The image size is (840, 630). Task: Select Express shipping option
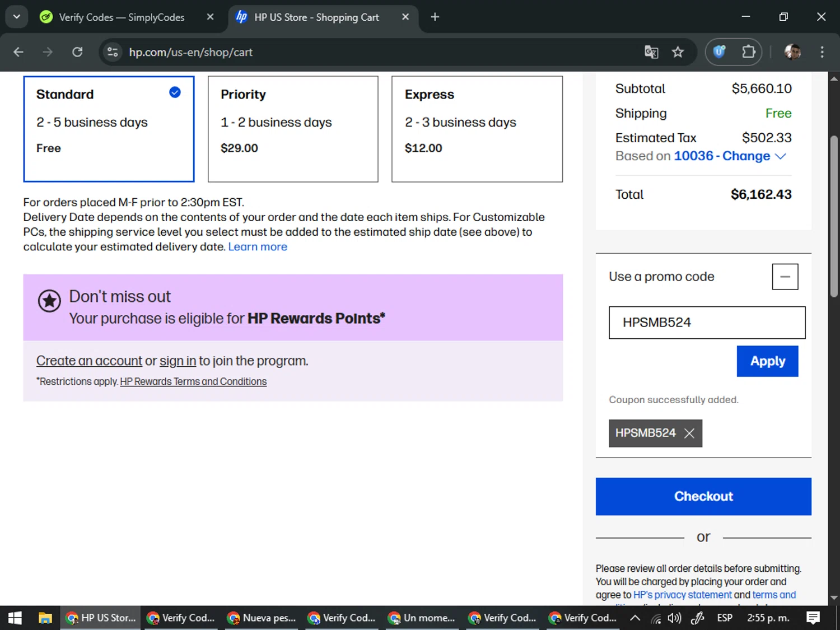click(477, 129)
